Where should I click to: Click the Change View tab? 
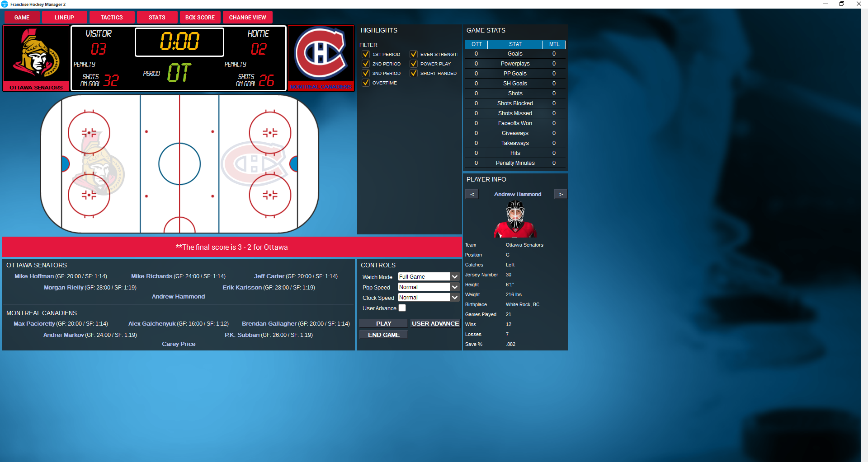click(x=248, y=18)
